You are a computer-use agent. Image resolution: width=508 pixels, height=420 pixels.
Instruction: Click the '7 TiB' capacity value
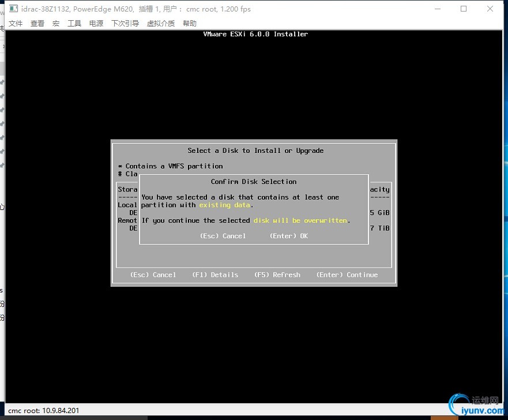pos(380,228)
